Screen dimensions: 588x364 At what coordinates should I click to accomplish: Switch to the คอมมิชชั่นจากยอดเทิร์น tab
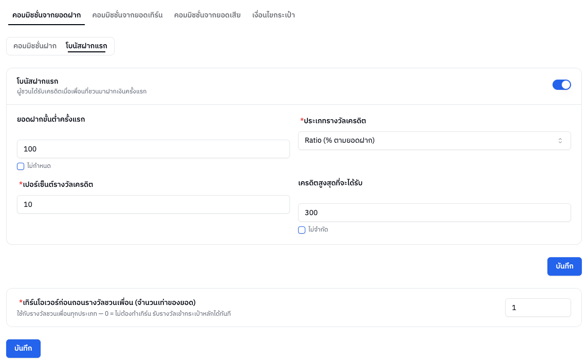(x=127, y=15)
